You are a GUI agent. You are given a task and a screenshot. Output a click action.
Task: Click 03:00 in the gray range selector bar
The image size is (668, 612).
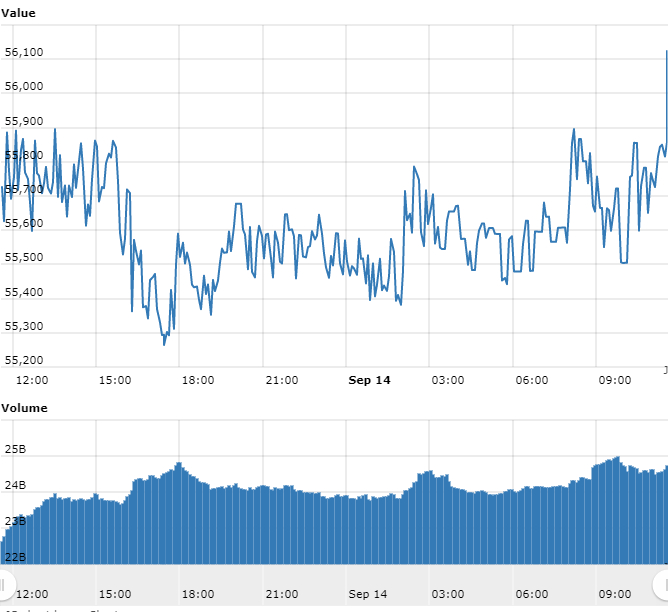(448, 594)
